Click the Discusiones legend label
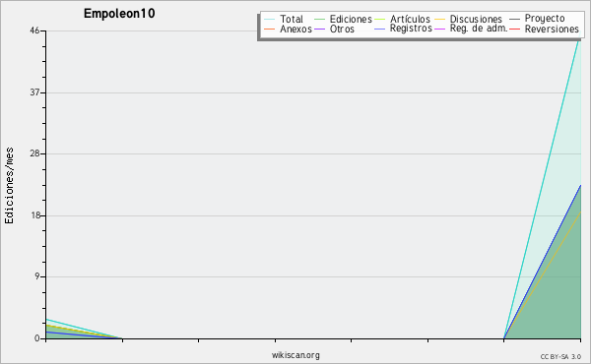This screenshot has width=591, height=364. (x=476, y=19)
